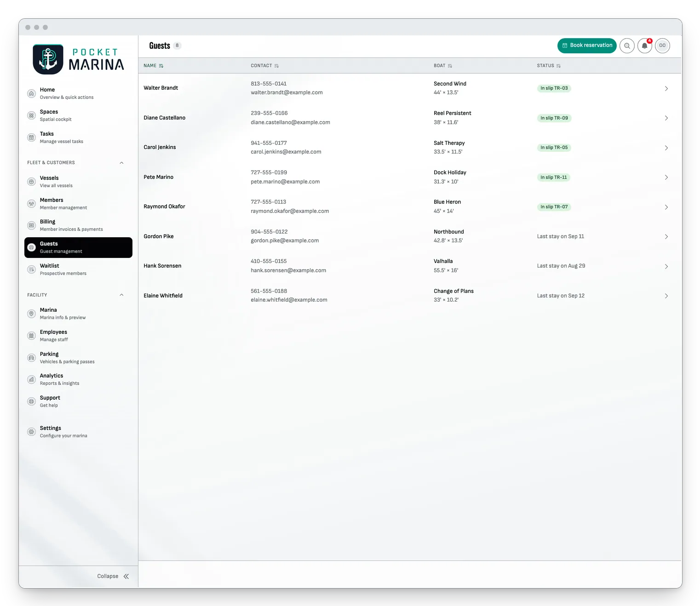Click Book reservation button

tap(587, 46)
